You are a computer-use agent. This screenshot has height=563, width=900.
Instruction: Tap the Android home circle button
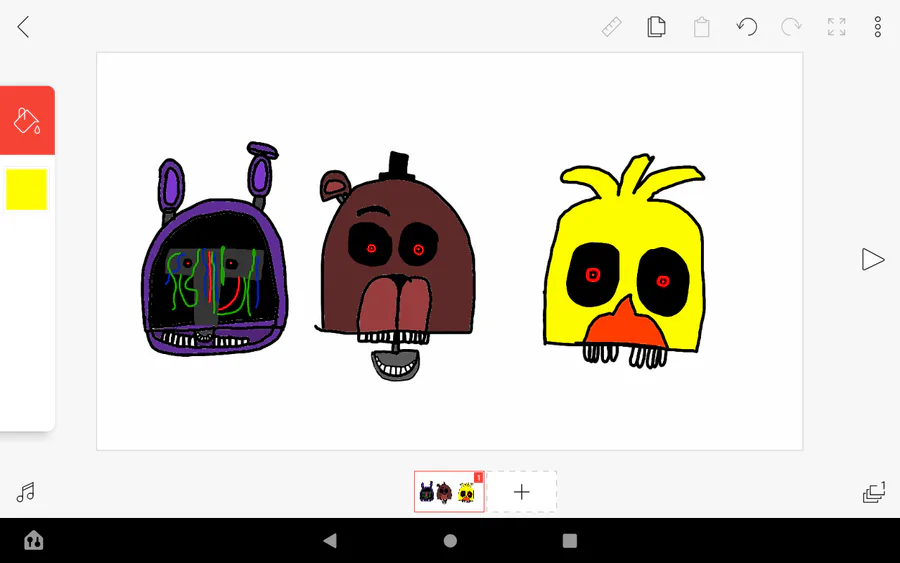451,541
